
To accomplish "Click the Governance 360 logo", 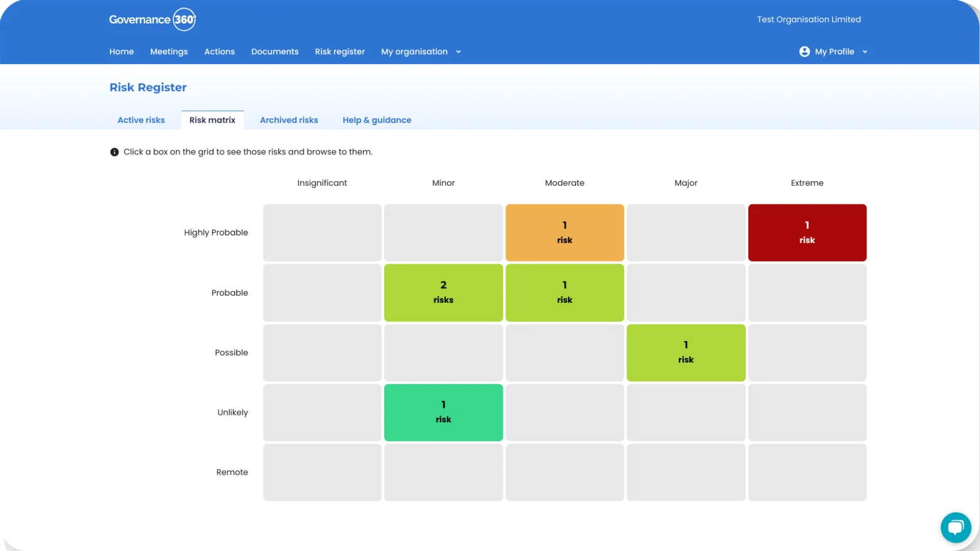I will point(153,19).
